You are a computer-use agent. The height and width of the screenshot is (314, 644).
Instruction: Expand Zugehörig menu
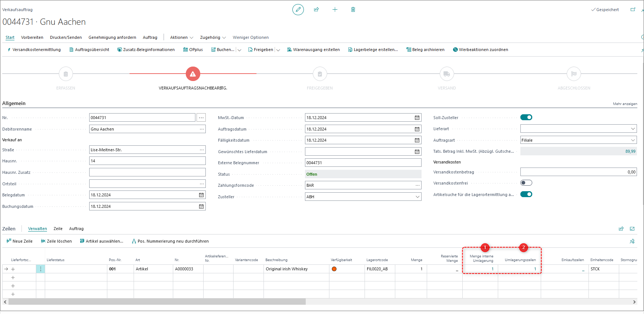point(213,37)
